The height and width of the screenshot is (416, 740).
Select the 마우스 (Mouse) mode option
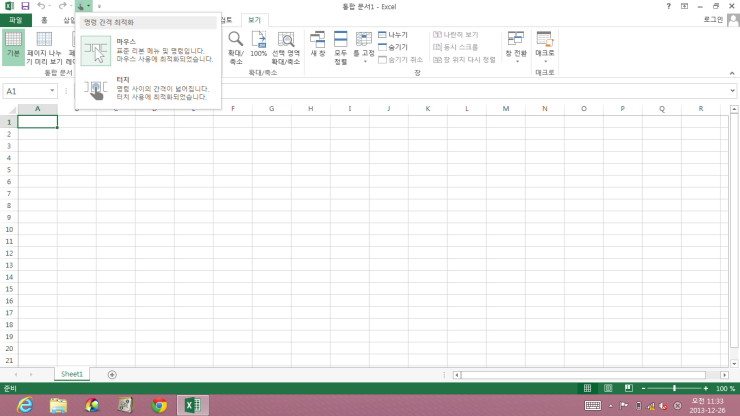coord(148,51)
